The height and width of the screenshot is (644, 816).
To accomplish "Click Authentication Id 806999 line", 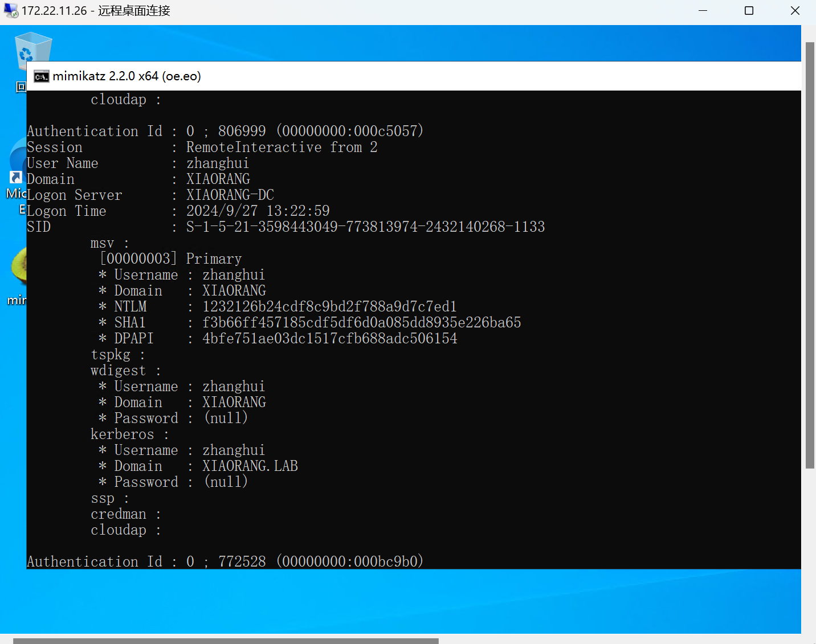I will tap(225, 131).
